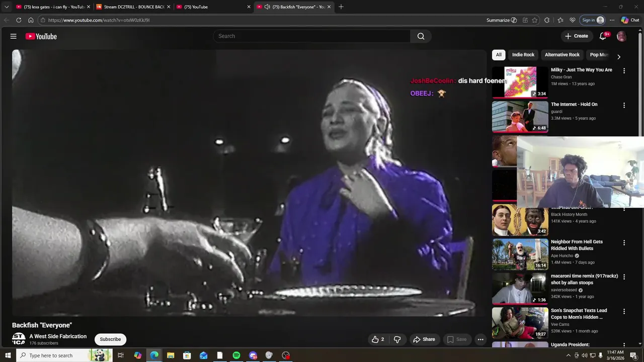
Task: Add this page to browser favorites
Action: tap(534, 20)
